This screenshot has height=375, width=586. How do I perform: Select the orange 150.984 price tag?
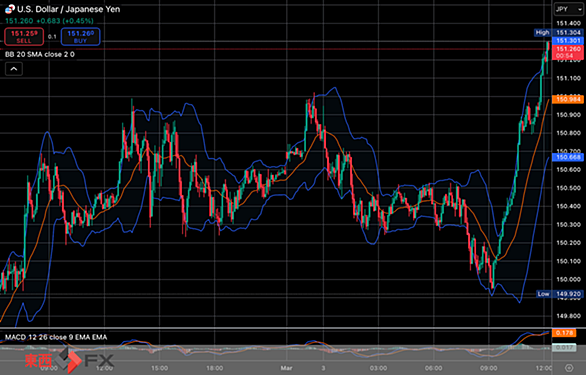click(567, 99)
